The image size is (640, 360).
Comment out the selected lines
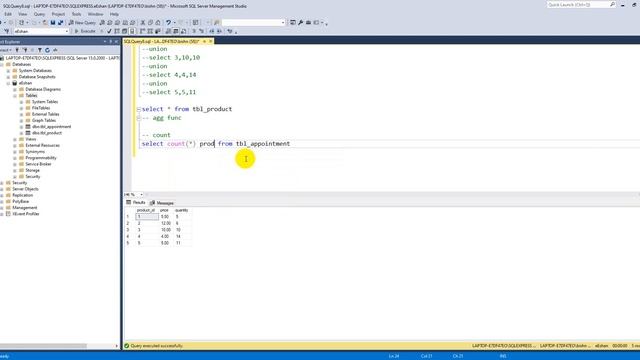tap(194, 31)
